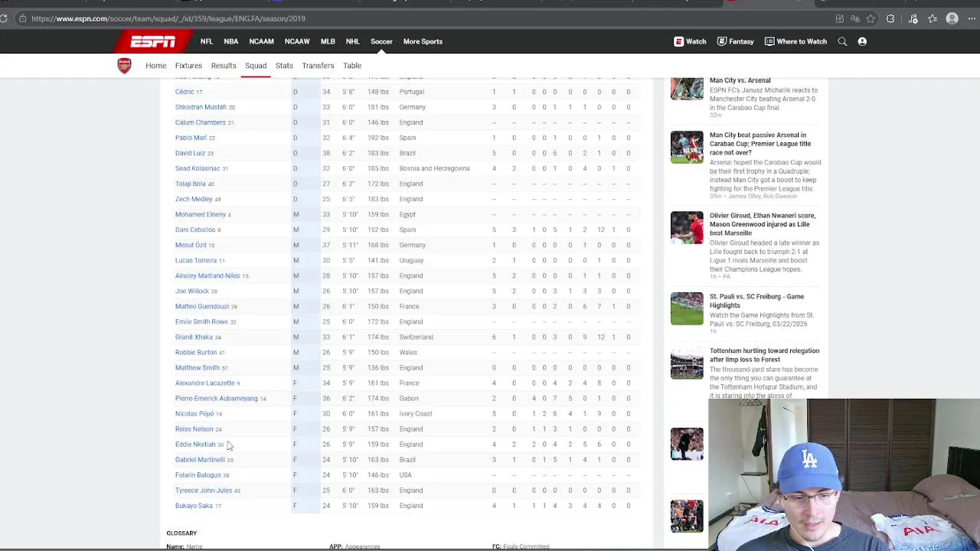The image size is (980, 551).
Task: Open player Mesut Ozil
Action: 191,245
